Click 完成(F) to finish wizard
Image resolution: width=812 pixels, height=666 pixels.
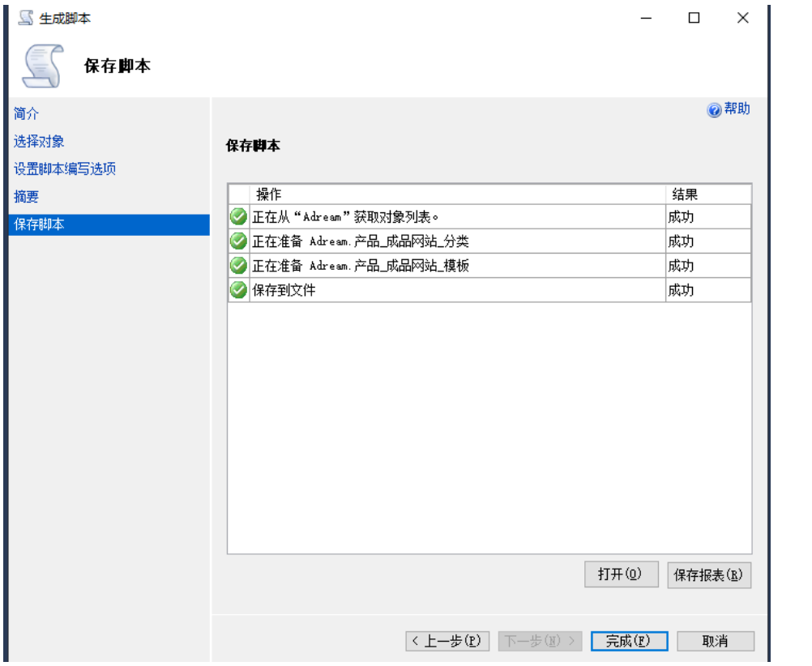[x=629, y=641]
